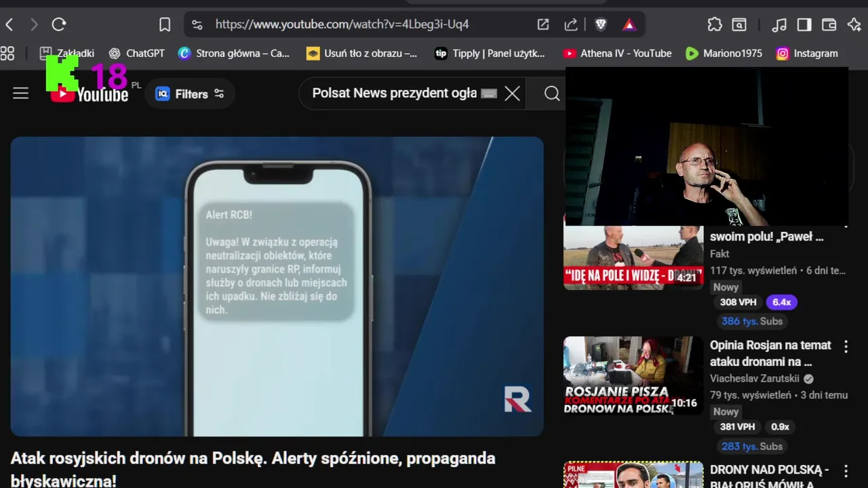Open Brave Wallet icon
Screen dimensions: 868x488
(829, 25)
